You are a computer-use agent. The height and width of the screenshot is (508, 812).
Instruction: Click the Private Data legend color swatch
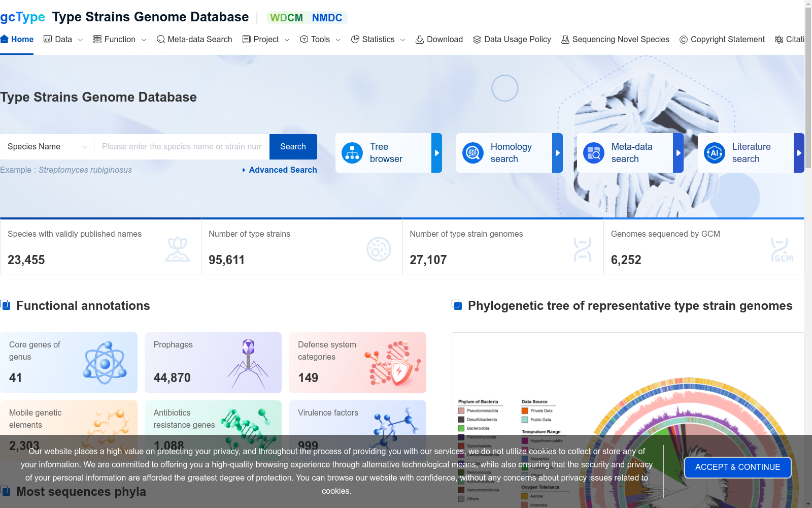click(x=525, y=410)
